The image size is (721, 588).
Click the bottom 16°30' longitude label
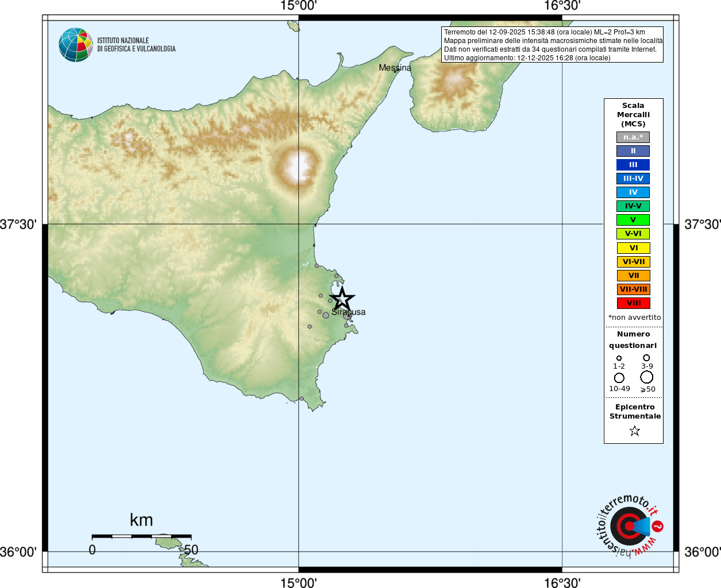(562, 582)
